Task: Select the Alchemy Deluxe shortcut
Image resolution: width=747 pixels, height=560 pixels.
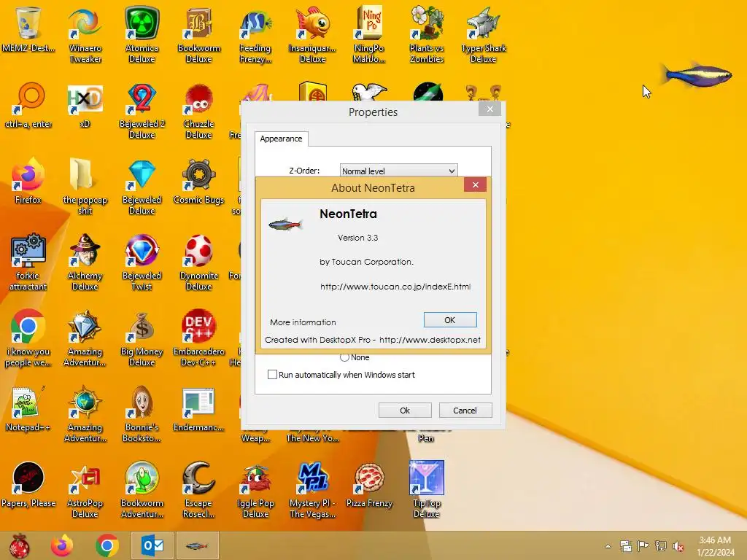Action: (85, 261)
